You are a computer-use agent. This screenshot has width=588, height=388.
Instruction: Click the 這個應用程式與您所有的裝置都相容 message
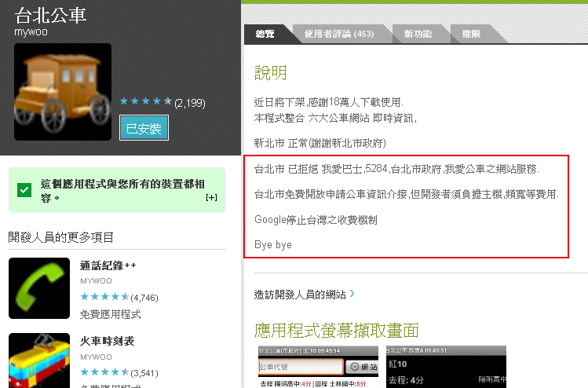(122, 190)
